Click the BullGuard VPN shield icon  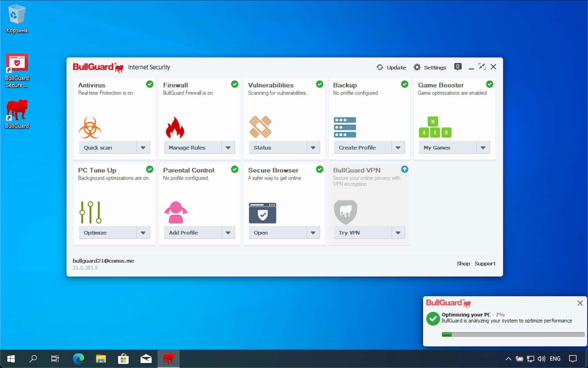click(345, 212)
